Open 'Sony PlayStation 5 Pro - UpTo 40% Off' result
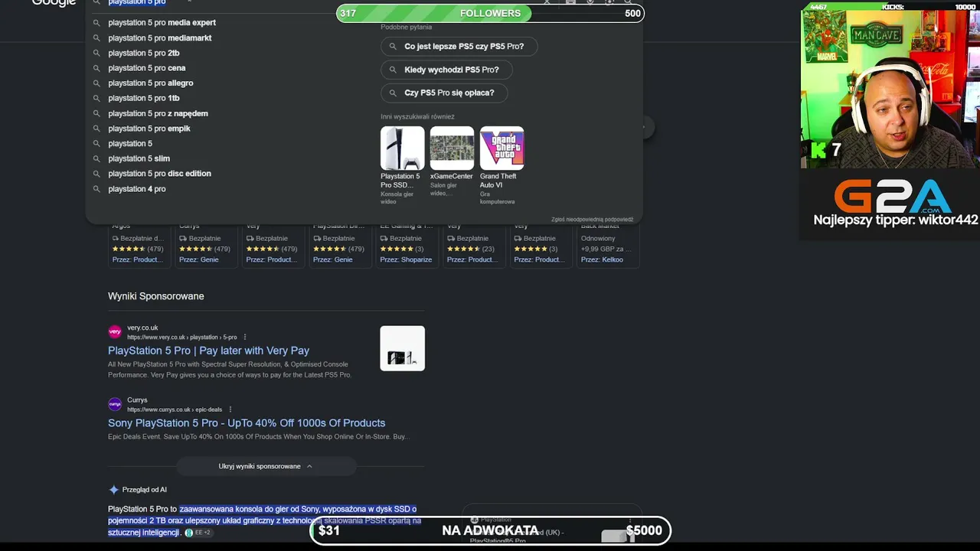Image resolution: width=980 pixels, height=551 pixels. click(x=247, y=423)
